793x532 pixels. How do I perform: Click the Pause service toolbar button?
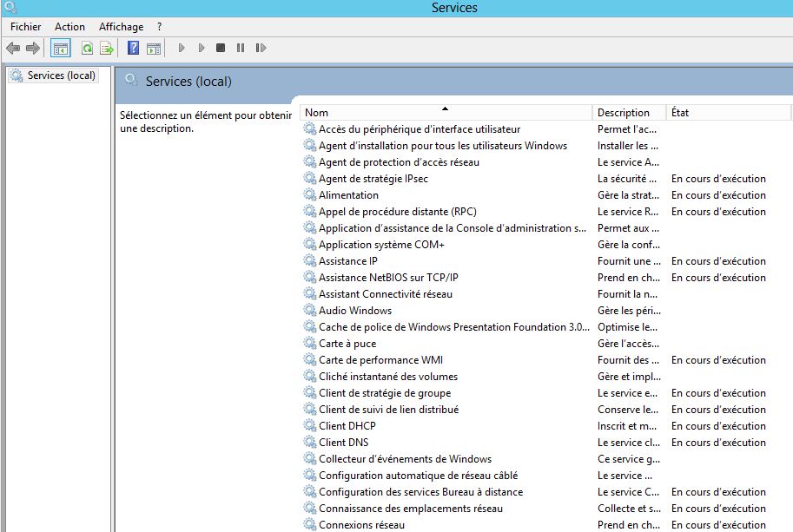pyautogui.click(x=241, y=48)
